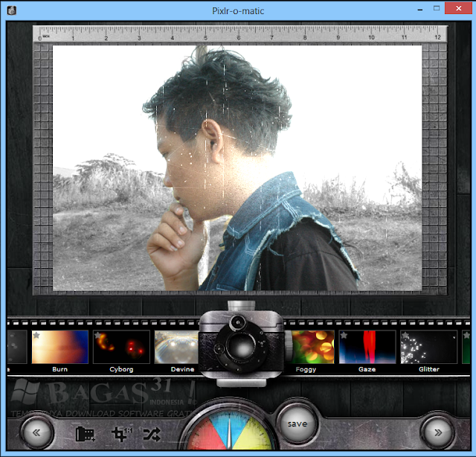The image size is (476, 457).
Task: Select the yellow section of the color wheel
Action: tap(254, 435)
